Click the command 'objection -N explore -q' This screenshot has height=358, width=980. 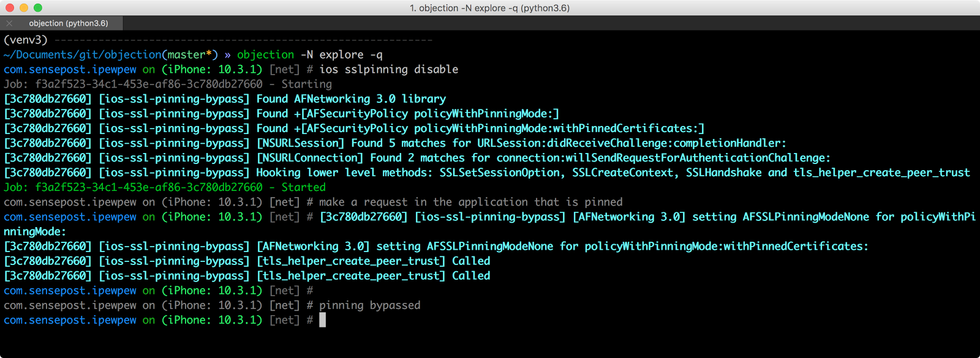(x=310, y=54)
